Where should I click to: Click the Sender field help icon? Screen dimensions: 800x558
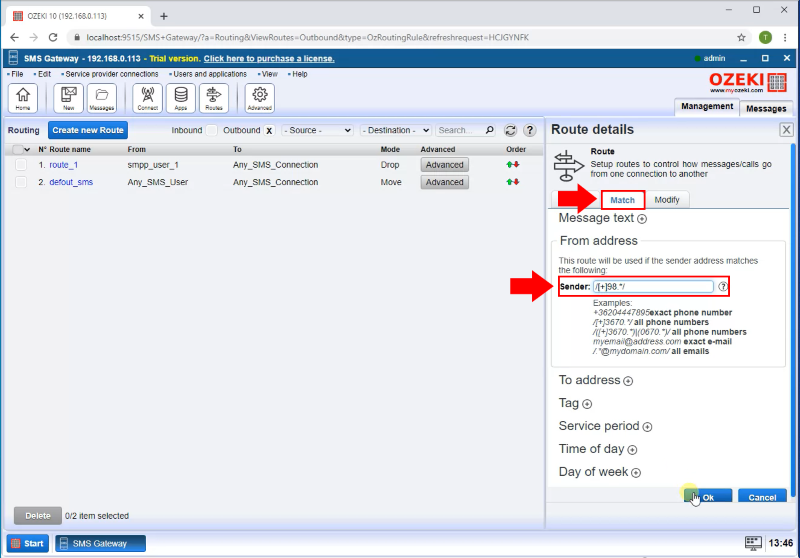[722, 286]
